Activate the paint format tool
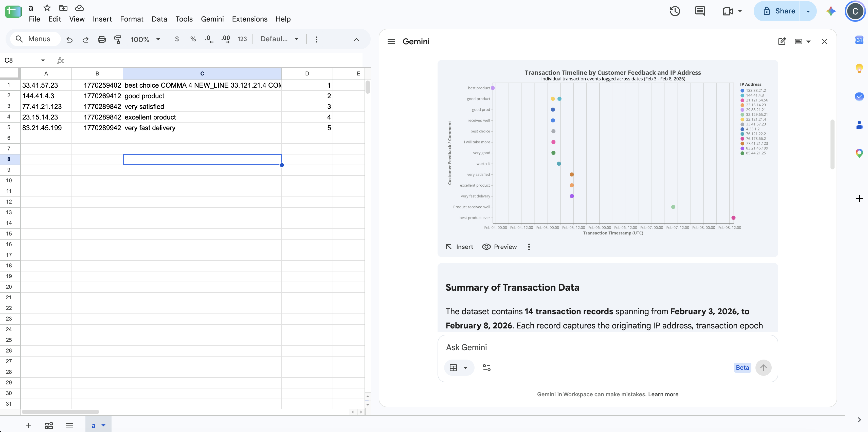The height and width of the screenshot is (432, 868). coord(118,40)
